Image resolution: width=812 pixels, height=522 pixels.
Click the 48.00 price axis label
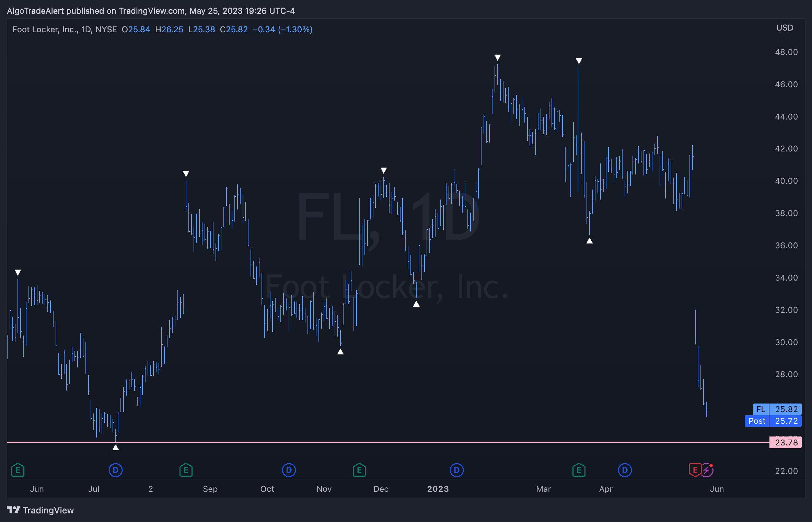tap(786, 52)
